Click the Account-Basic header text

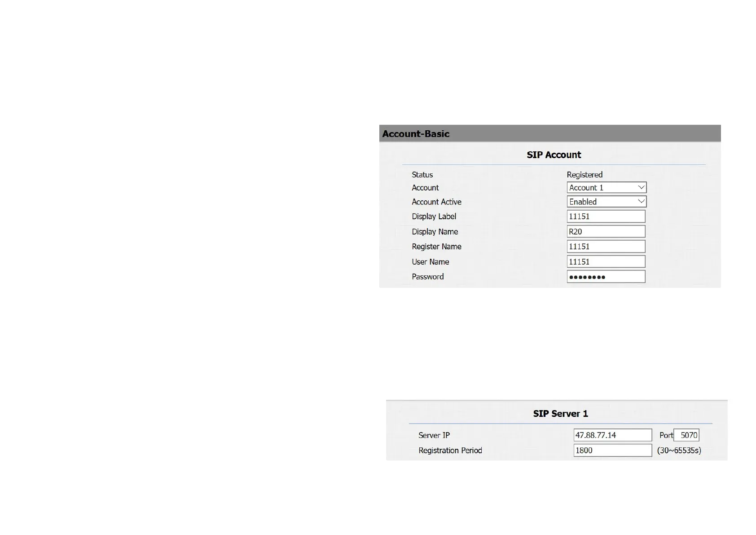[416, 134]
